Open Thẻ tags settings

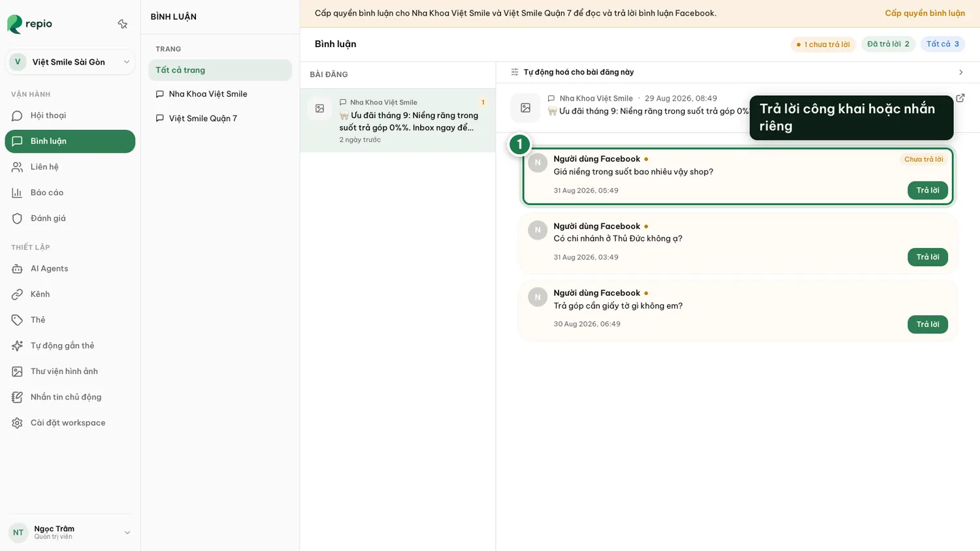70,320
